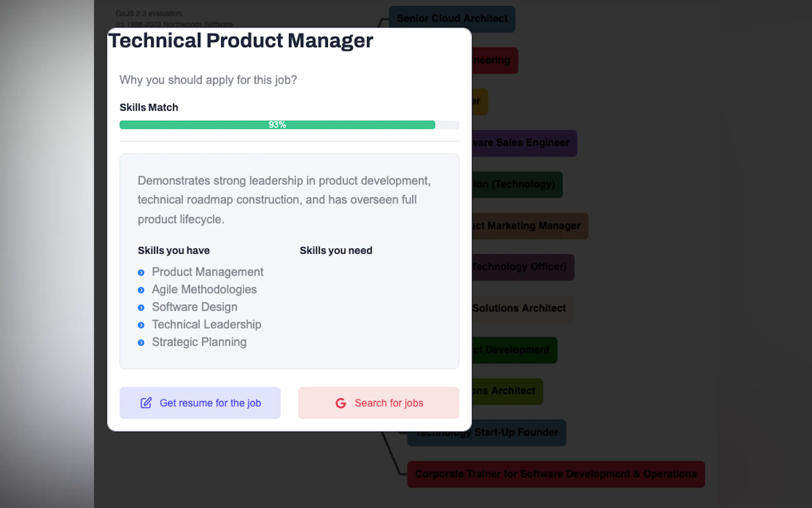The height and width of the screenshot is (508, 812).
Task: Click the Technical Product Manager heading
Action: [x=240, y=41]
